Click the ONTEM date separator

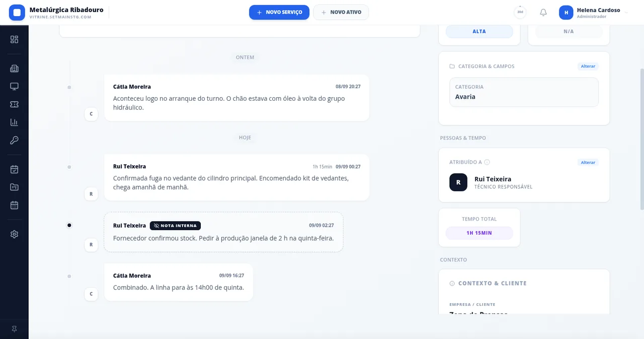click(245, 57)
